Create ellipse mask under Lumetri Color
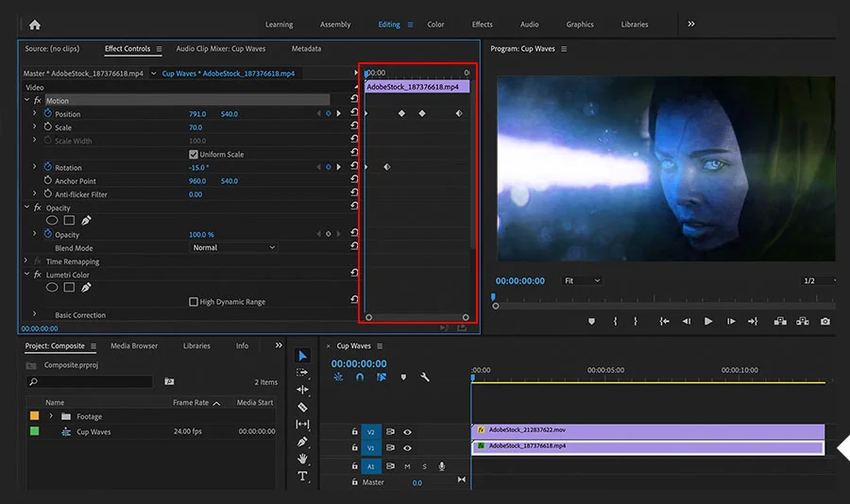The width and height of the screenshot is (850, 504). pos(52,287)
